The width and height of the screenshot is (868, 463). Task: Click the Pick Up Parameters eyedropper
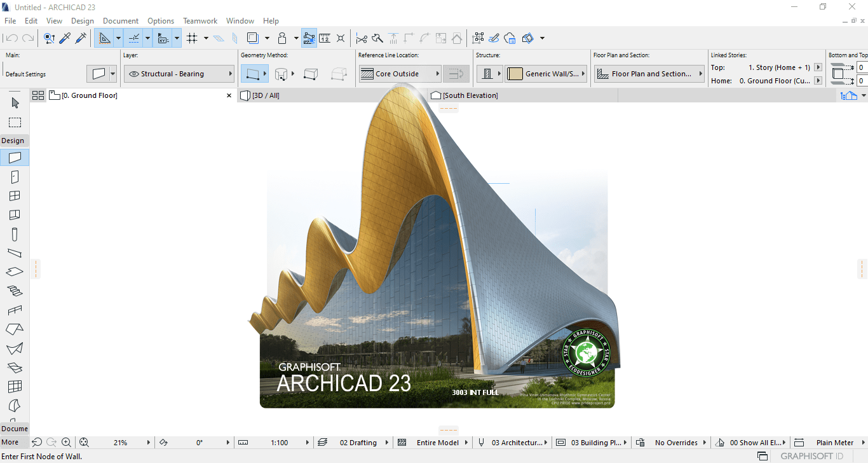coord(65,38)
